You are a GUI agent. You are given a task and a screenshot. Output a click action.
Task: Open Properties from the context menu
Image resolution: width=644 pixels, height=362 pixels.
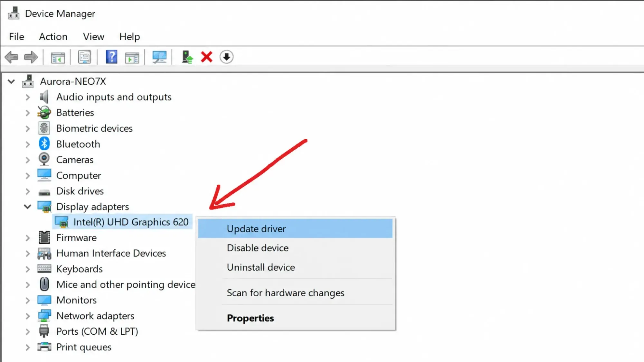295,318
